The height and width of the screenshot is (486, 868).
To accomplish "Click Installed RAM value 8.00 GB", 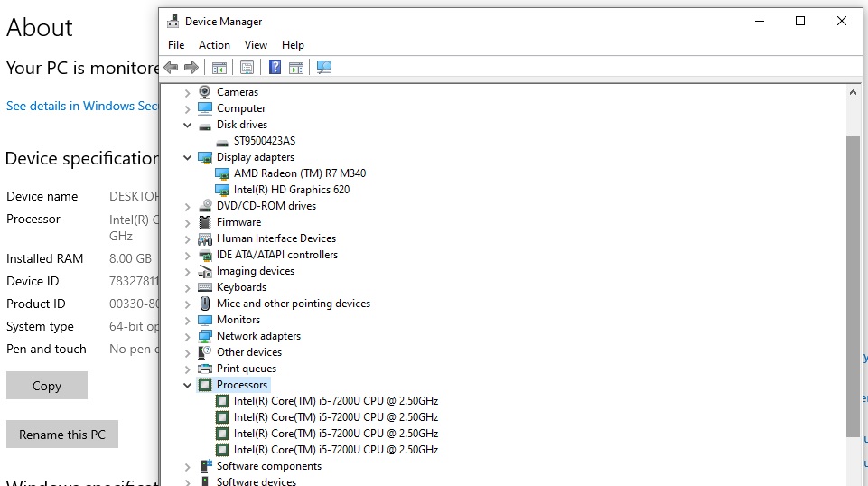I will click(x=130, y=258).
